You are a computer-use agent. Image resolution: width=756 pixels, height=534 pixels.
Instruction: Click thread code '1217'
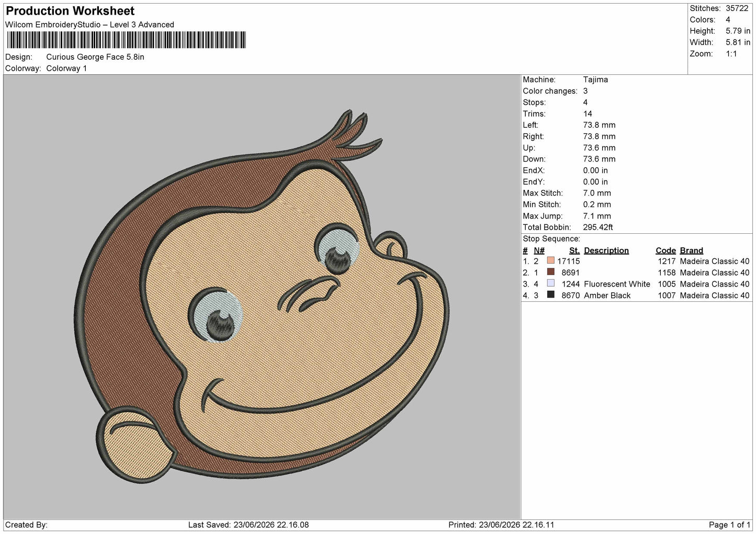pyautogui.click(x=667, y=261)
